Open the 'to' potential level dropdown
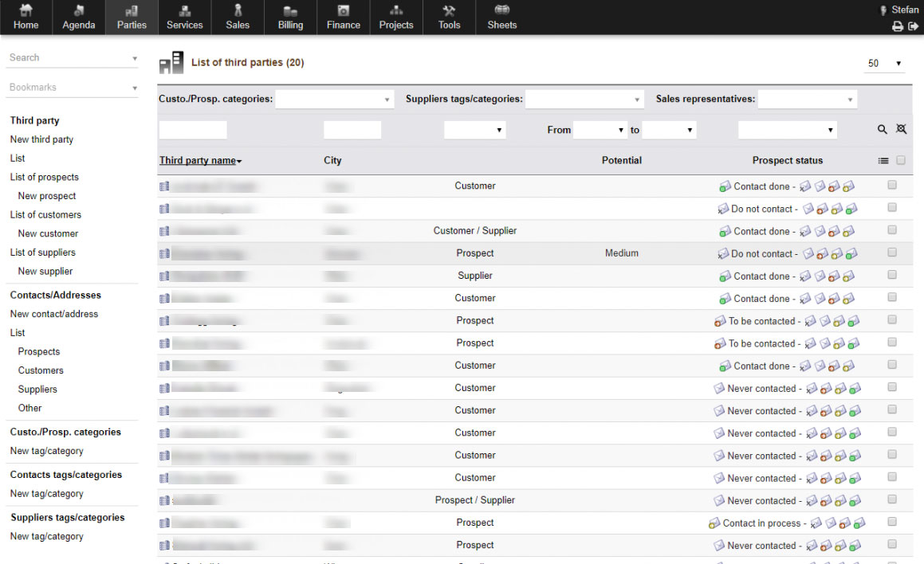924x564 pixels. coord(669,130)
